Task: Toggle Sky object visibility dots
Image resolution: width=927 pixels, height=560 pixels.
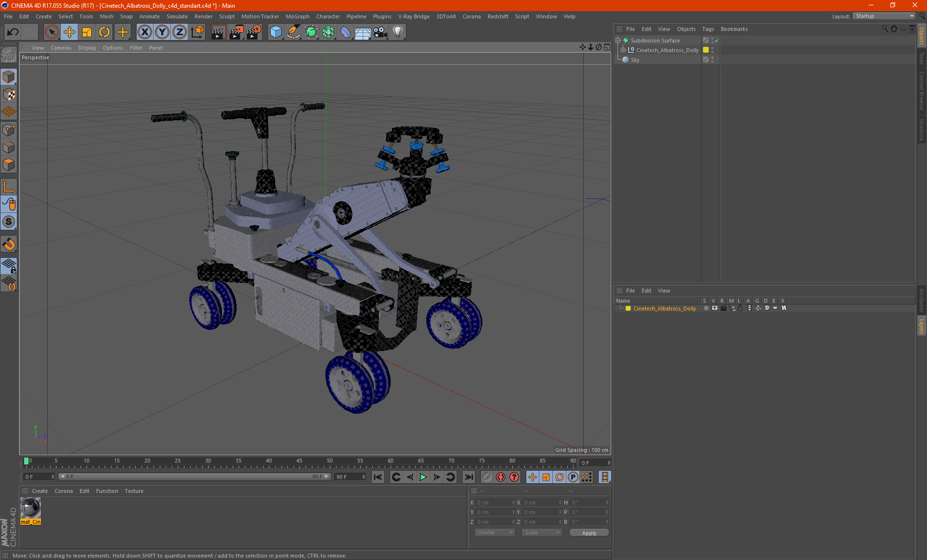Action: 713,60
